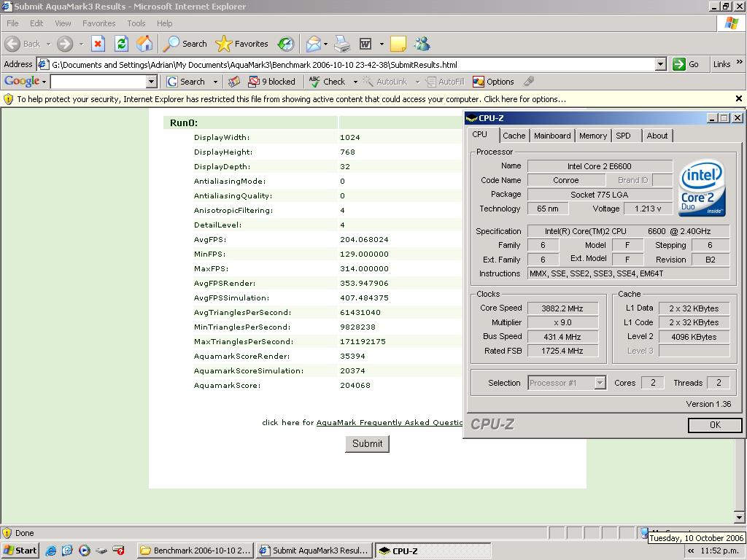Switch to the Mainboard tab in CPU-Z

pos(552,136)
